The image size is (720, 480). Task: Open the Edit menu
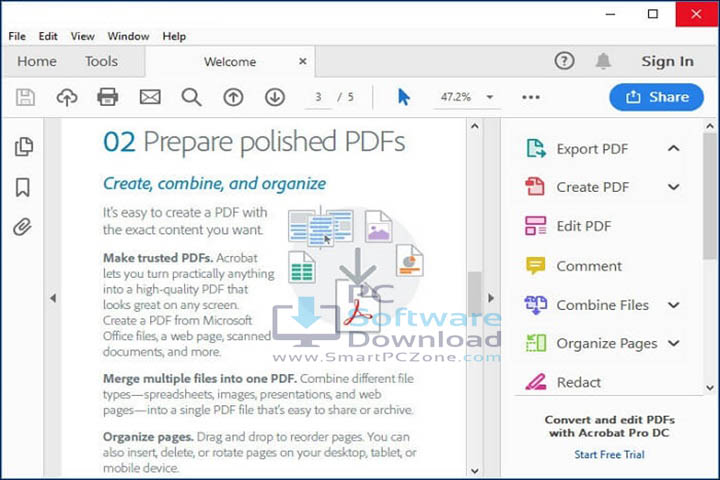[x=48, y=36]
